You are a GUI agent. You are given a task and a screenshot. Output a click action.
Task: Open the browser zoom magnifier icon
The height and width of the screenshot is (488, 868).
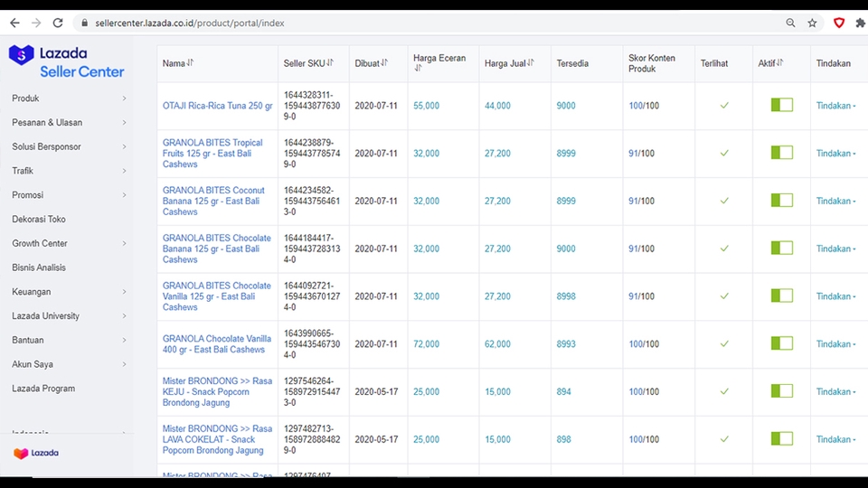(790, 23)
